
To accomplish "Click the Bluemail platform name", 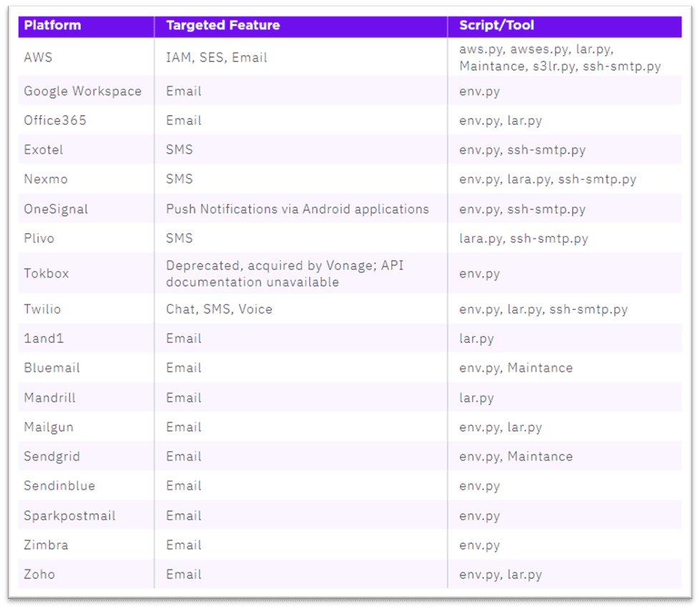I will 52,368.
